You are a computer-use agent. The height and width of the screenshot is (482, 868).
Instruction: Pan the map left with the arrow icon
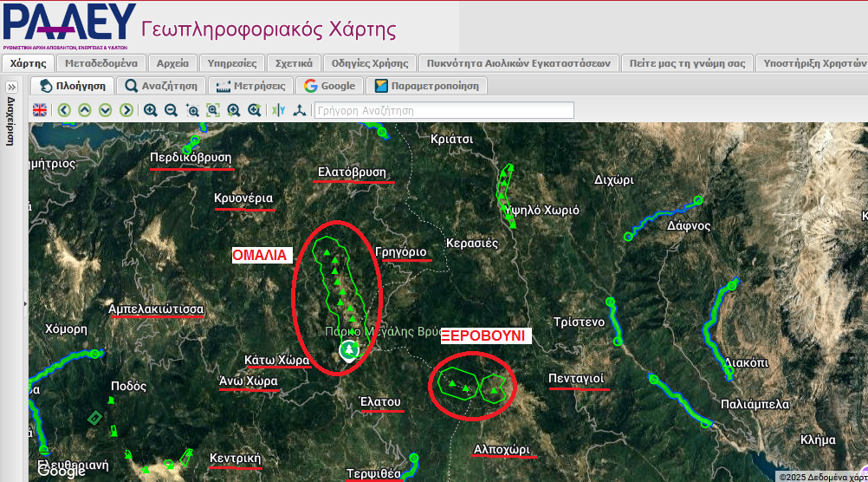(64, 110)
